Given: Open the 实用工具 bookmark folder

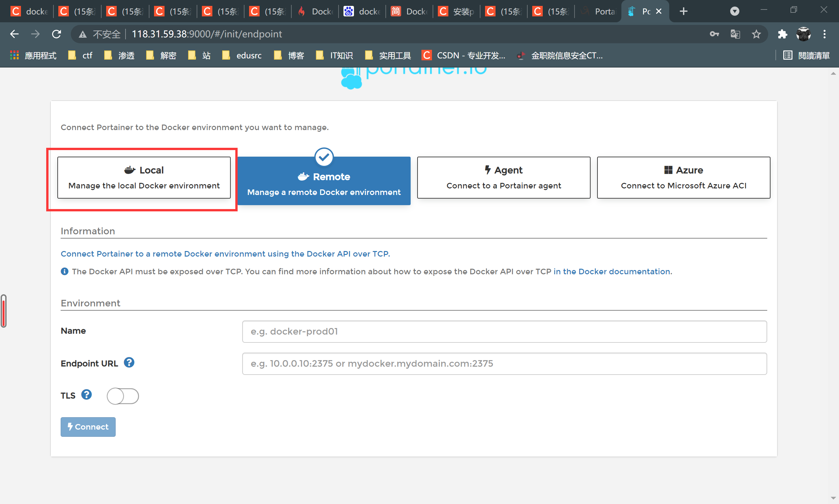Looking at the screenshot, I should tap(388, 55).
